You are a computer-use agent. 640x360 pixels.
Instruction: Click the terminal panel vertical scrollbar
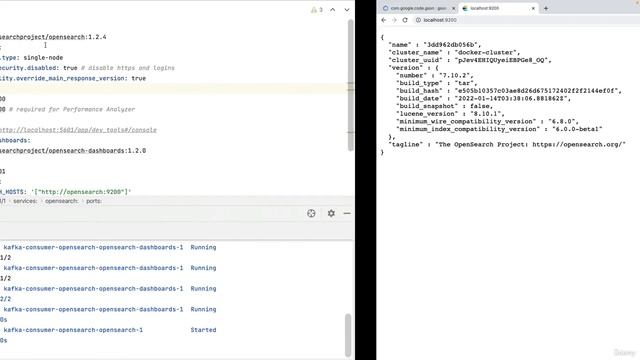point(348,335)
